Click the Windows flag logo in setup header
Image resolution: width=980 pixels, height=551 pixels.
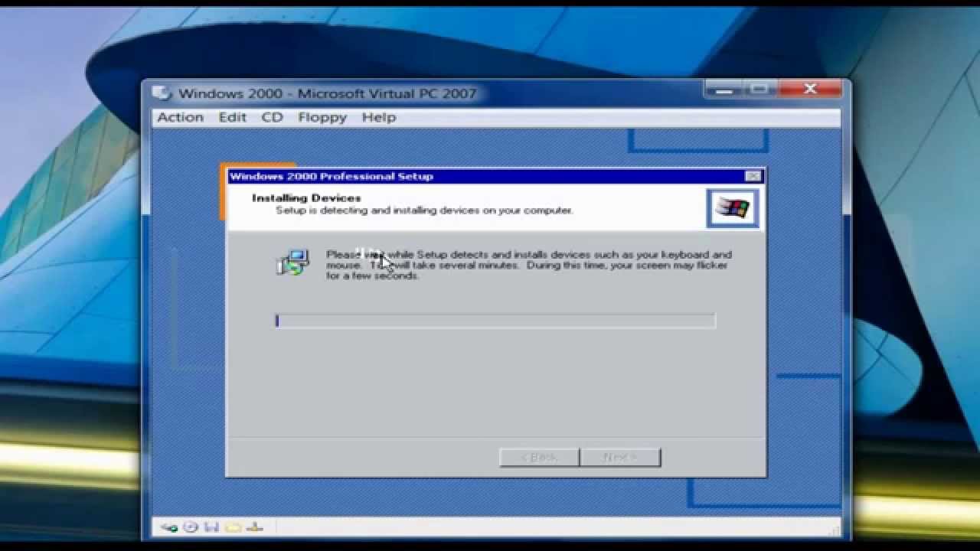(x=733, y=208)
